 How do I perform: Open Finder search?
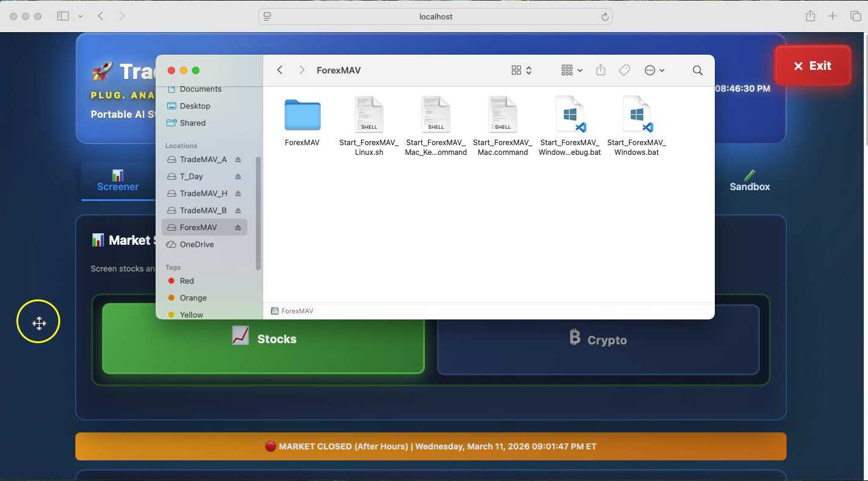(697, 70)
